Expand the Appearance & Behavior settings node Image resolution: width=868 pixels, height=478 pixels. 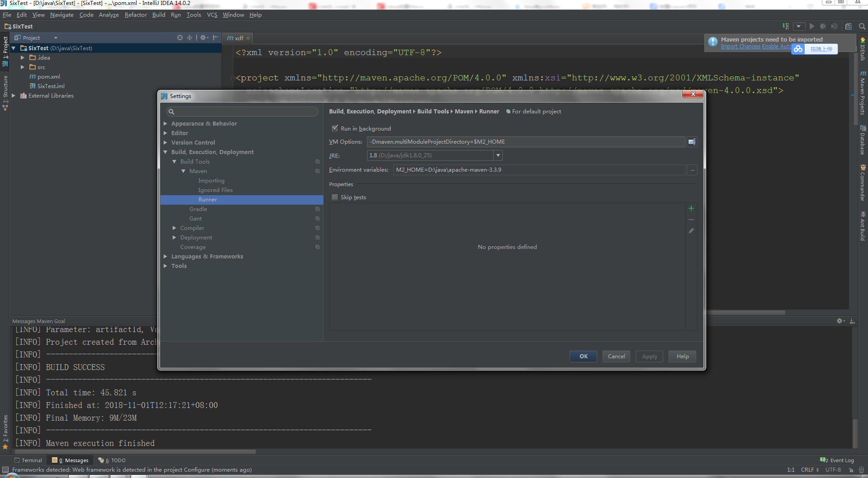click(165, 123)
